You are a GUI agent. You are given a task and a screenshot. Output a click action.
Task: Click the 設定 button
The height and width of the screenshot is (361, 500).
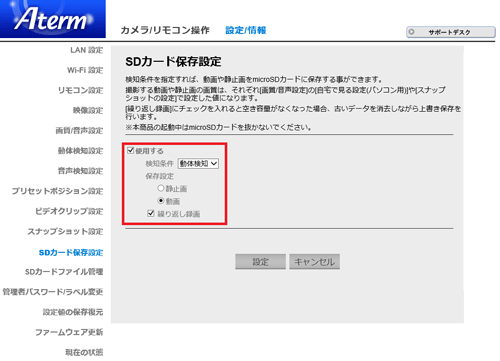(x=260, y=262)
